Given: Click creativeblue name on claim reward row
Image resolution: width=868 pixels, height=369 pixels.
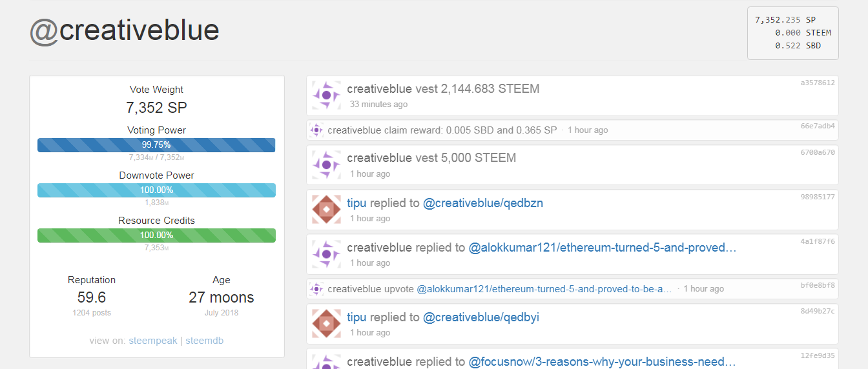Looking at the screenshot, I should click(355, 130).
